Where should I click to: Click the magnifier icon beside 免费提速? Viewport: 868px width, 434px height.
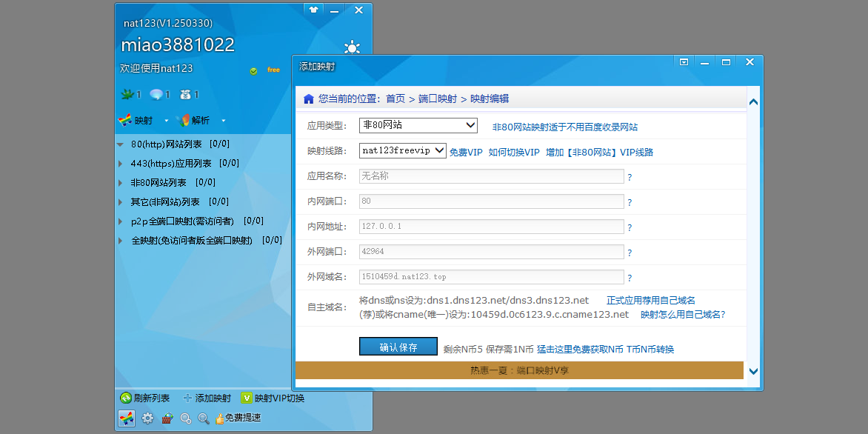pyautogui.click(x=204, y=418)
